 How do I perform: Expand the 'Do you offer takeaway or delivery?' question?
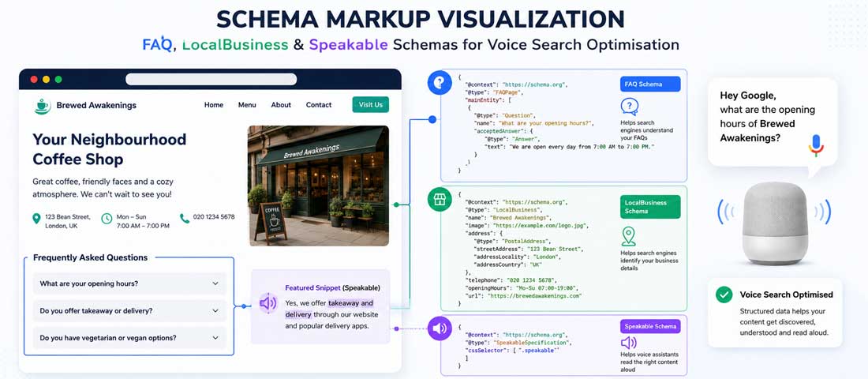coord(129,311)
